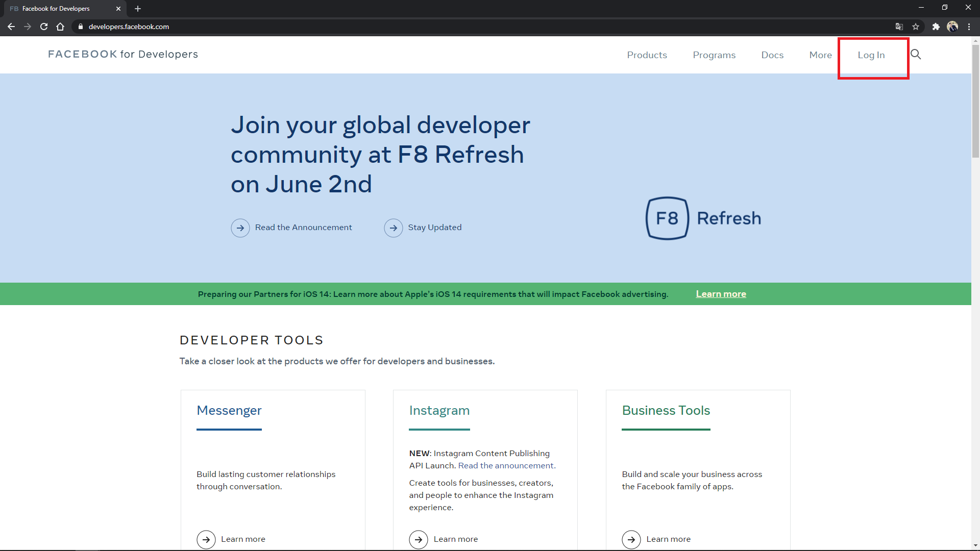Click the Create tools for businesses paragraph
Screen dimensions: 980x551
[x=481, y=495]
